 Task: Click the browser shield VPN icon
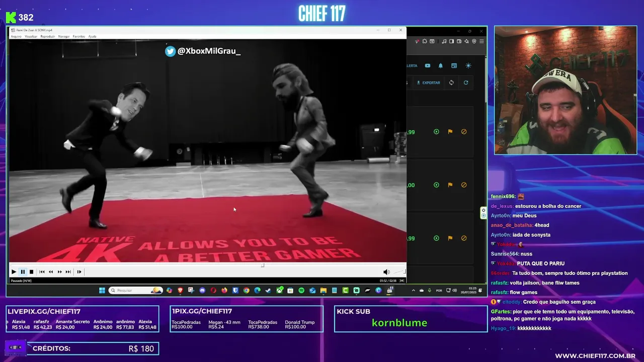tap(474, 41)
